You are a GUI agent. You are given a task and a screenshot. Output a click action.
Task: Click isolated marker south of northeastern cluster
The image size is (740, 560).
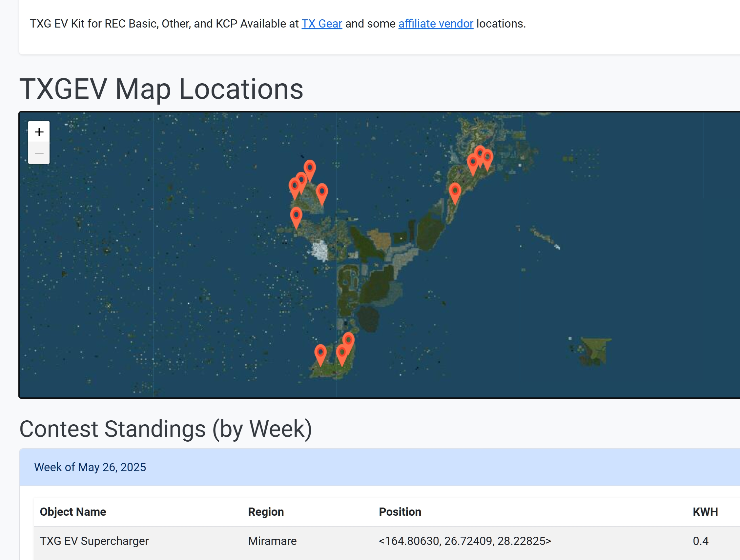click(x=455, y=190)
